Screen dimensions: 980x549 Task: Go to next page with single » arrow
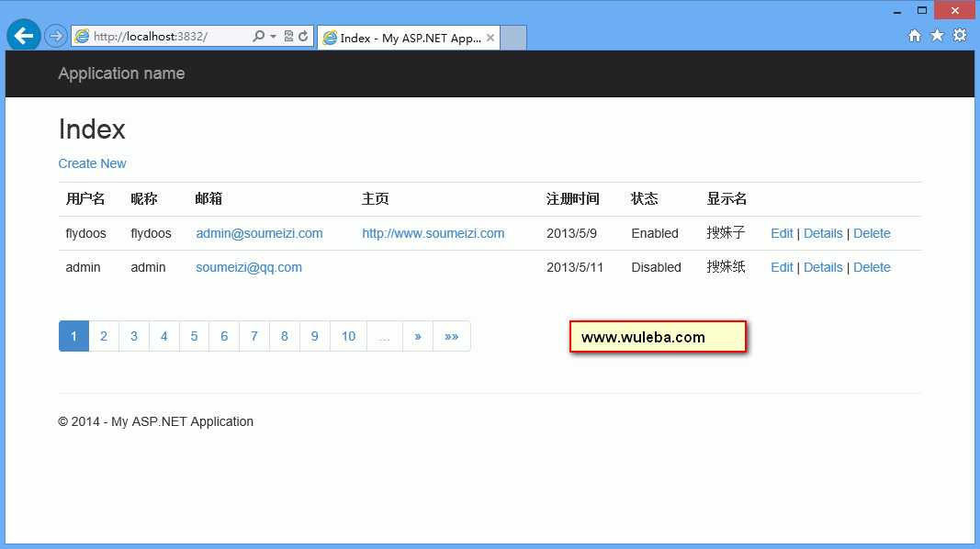(418, 336)
